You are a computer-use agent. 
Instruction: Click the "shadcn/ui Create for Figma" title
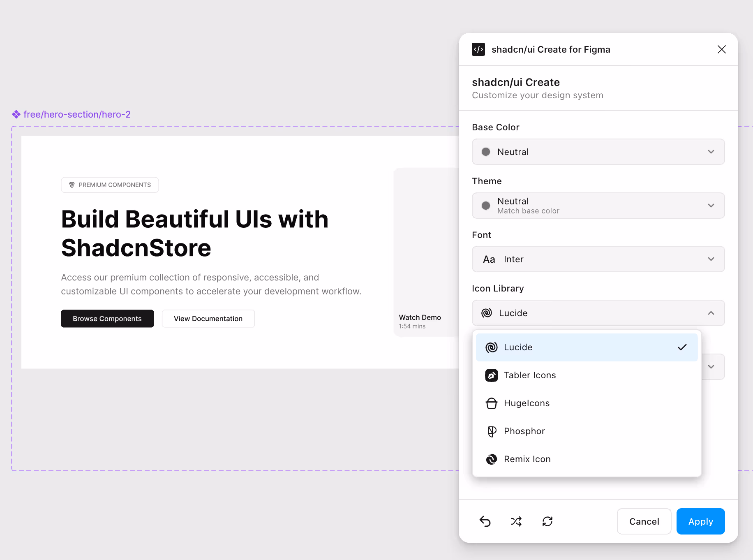[x=551, y=49]
